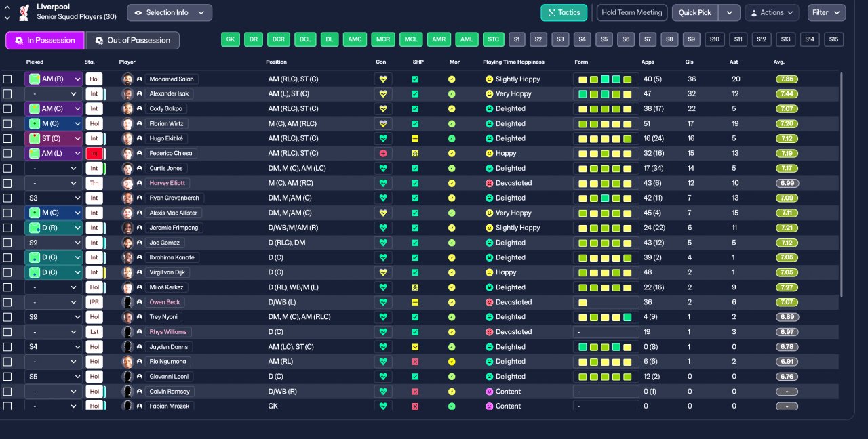
Task: Sort by the Playing Time Happiness header
Action: coord(513,62)
